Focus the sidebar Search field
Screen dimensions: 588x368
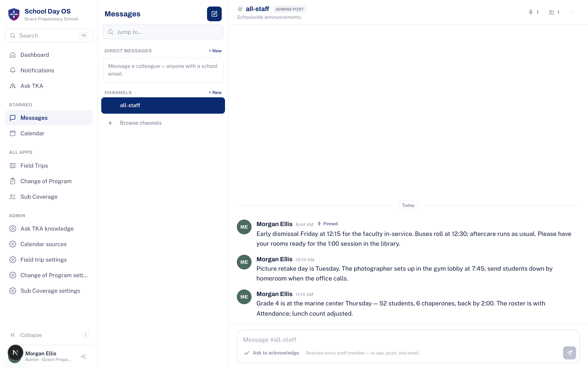pyautogui.click(x=49, y=36)
